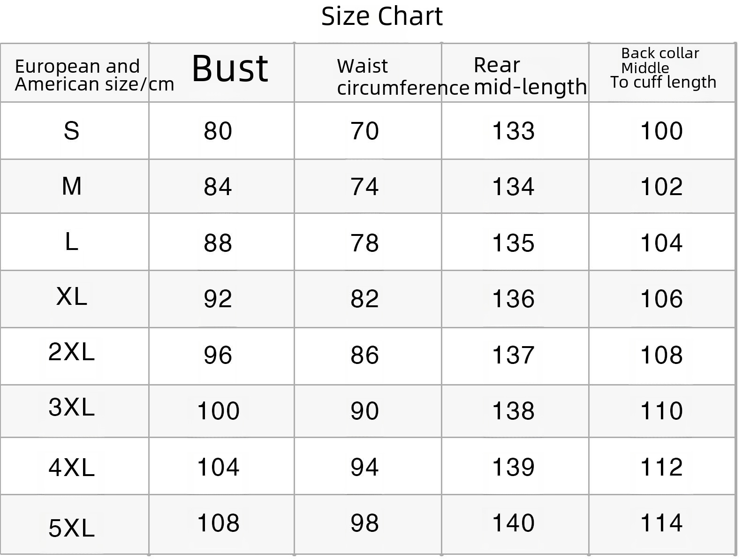Click the S size row label
Image resolution: width=750 pixels, height=560 pixels.
(71, 130)
